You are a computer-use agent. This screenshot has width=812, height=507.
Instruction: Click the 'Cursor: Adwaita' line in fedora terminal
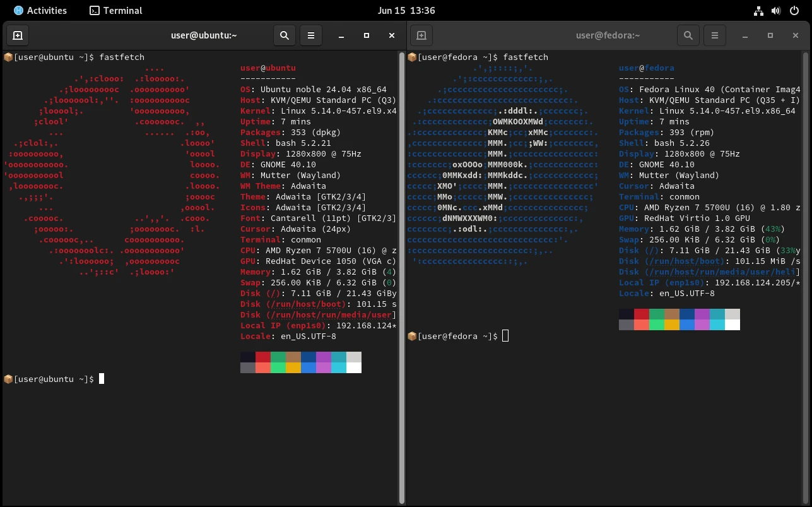(x=657, y=186)
